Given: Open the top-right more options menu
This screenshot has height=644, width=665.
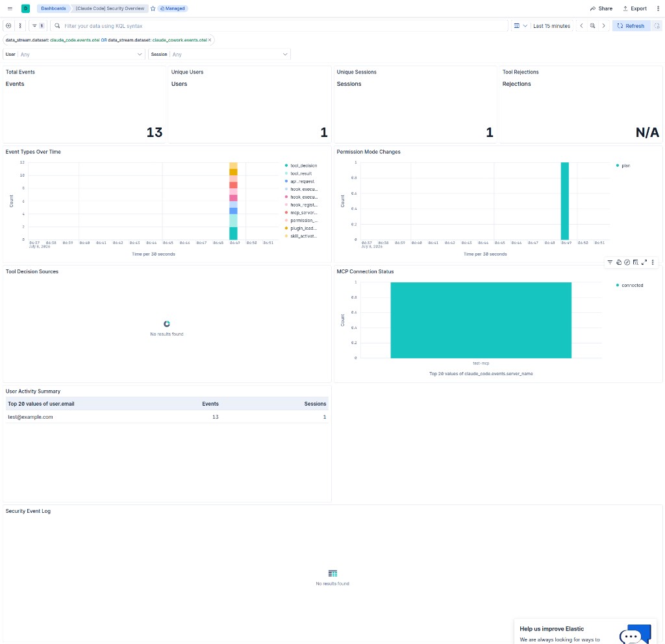Looking at the screenshot, I should [659, 8].
